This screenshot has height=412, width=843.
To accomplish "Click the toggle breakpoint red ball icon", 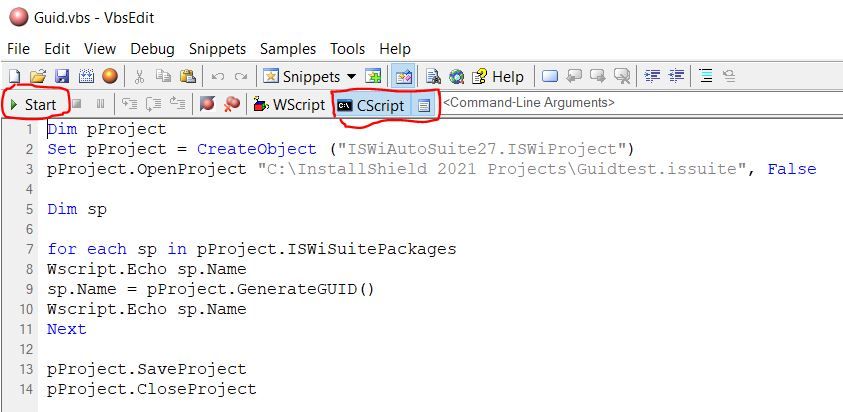I will (x=207, y=103).
